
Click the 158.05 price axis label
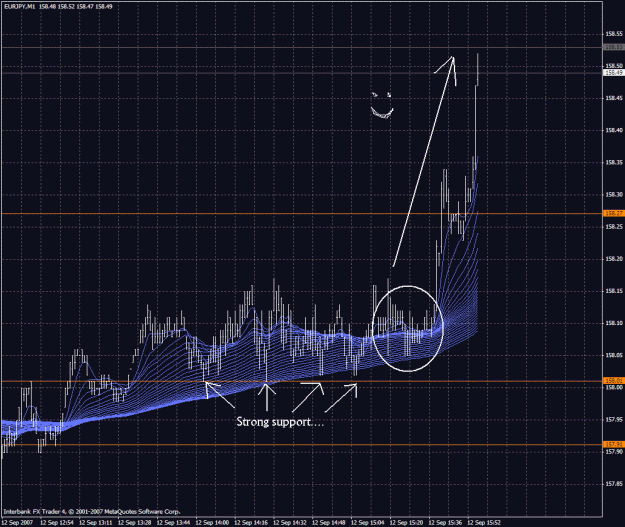click(x=614, y=356)
